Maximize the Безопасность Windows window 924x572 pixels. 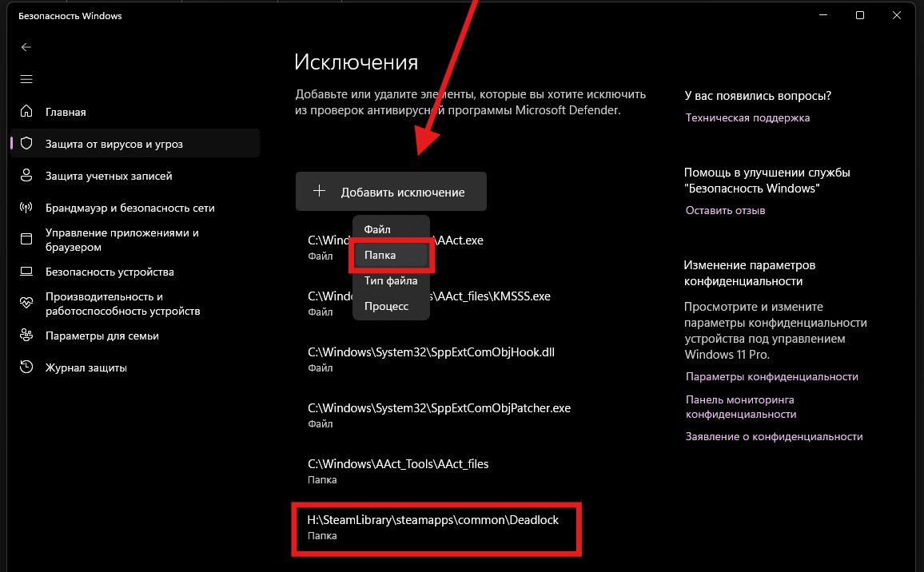860,15
